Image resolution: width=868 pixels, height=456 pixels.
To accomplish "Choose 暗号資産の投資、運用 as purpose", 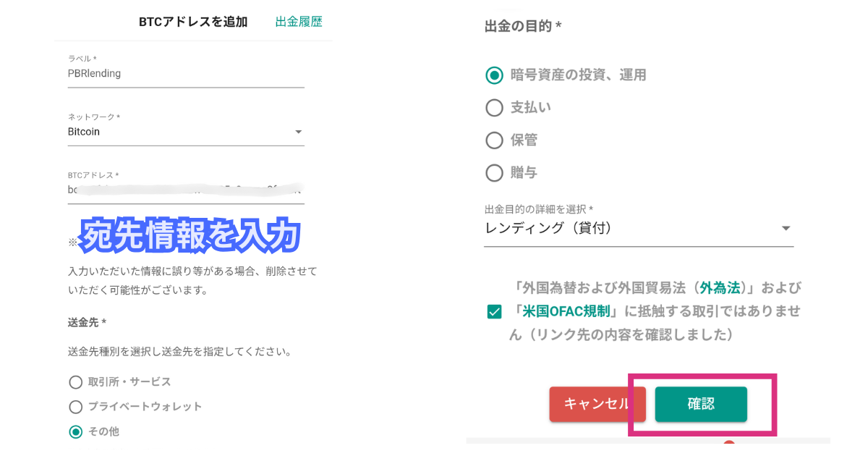I will [494, 75].
